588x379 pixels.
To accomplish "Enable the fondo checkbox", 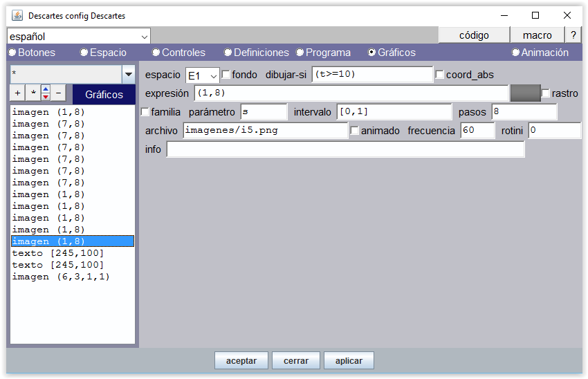I will click(226, 75).
